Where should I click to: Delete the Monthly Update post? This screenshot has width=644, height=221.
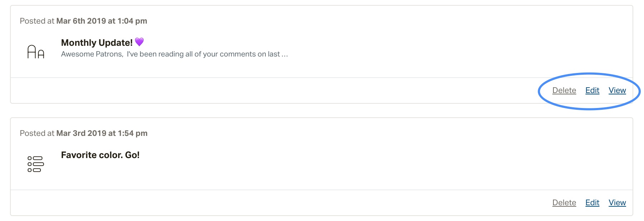564,90
